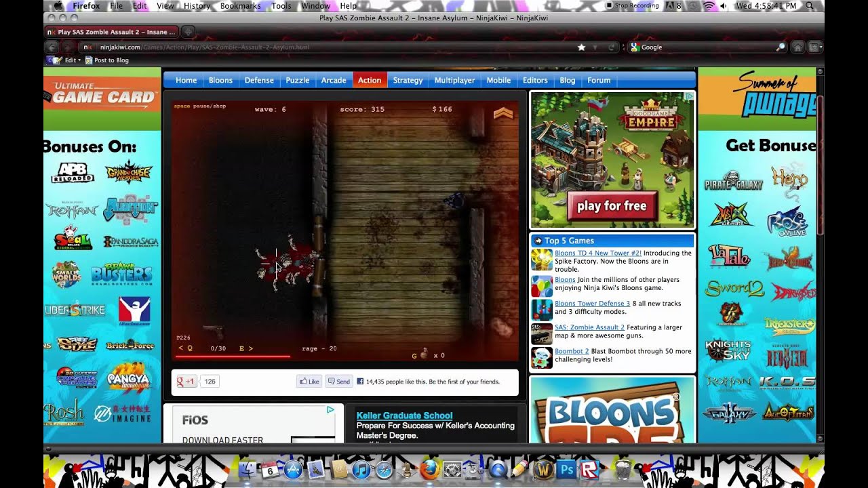Open System Preferences gear in dock

click(x=452, y=469)
